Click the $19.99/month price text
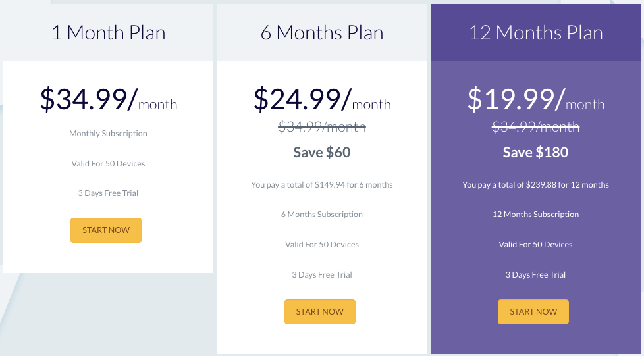Viewport: 644px width, 356px height. [x=536, y=100]
